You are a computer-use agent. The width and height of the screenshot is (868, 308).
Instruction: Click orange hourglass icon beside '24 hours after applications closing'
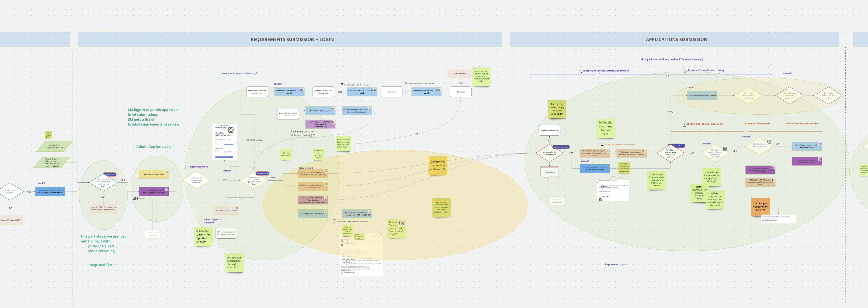[x=684, y=124]
